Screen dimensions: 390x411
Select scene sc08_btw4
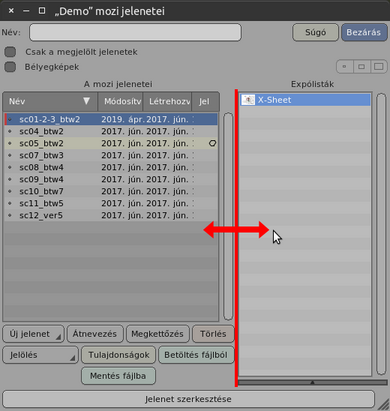pyautogui.click(x=111, y=167)
